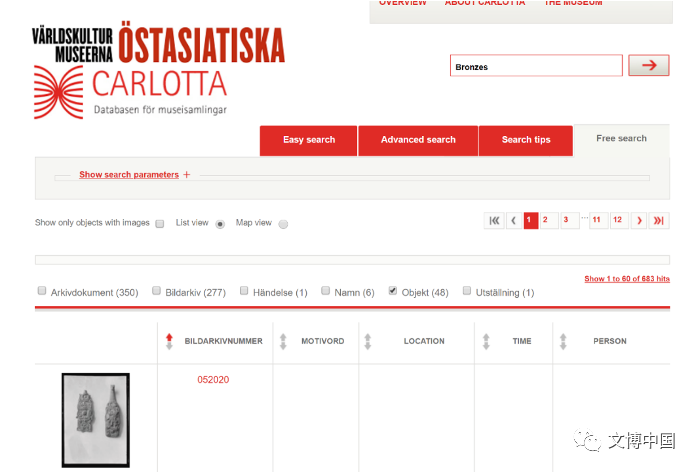The image size is (698, 472).
Task: Open the Search tips tab
Action: coord(526,141)
